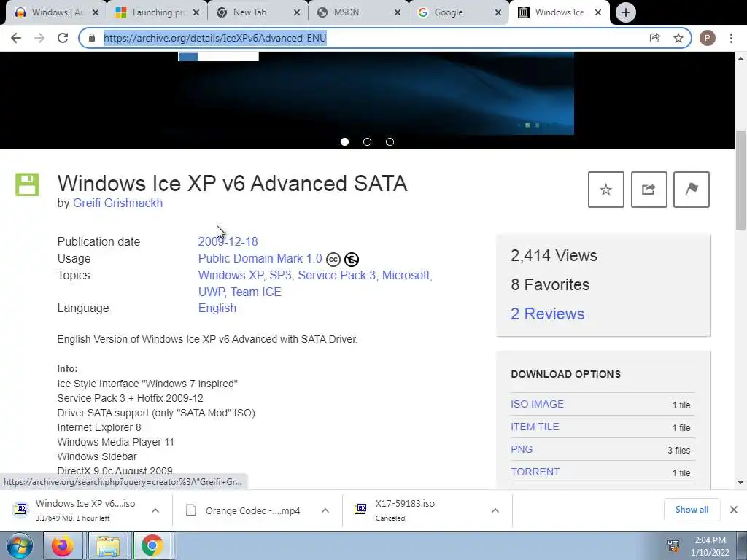Viewport: 747px width, 560px height.
Task: Switch to the Windows | Au tab
Action: [56, 12]
